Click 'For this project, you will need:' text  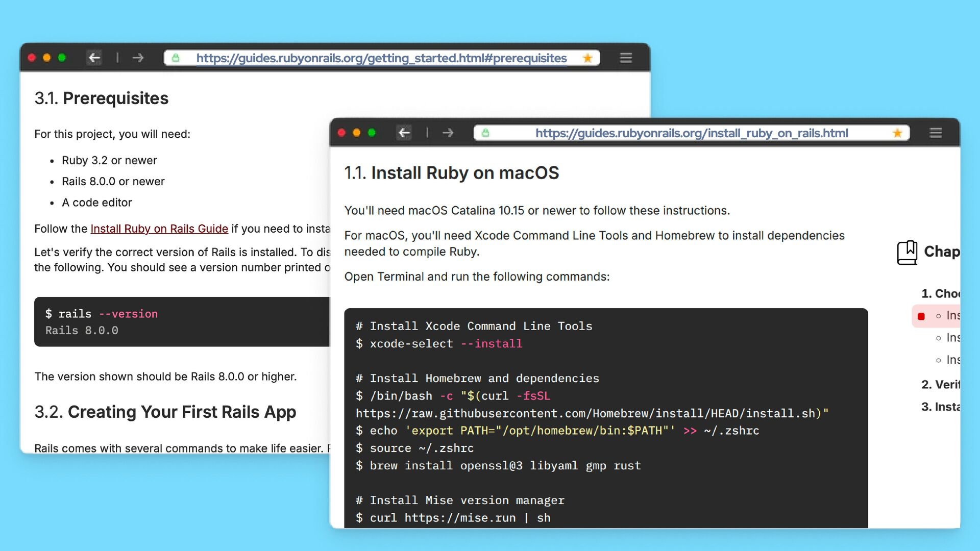point(112,134)
